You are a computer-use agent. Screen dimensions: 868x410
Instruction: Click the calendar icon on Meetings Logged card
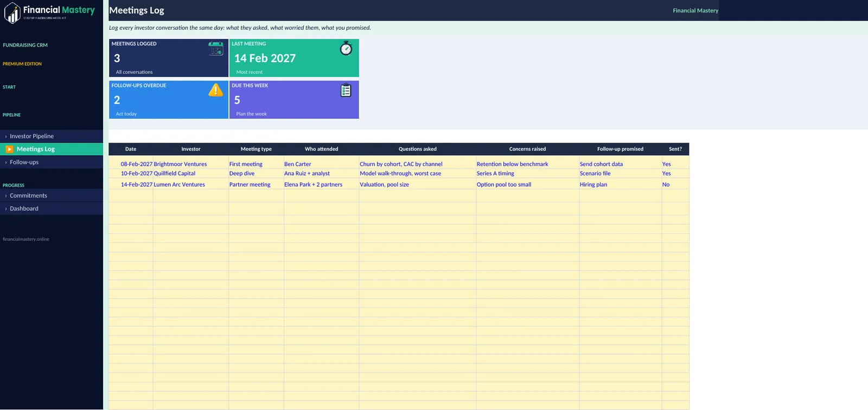coord(216,49)
